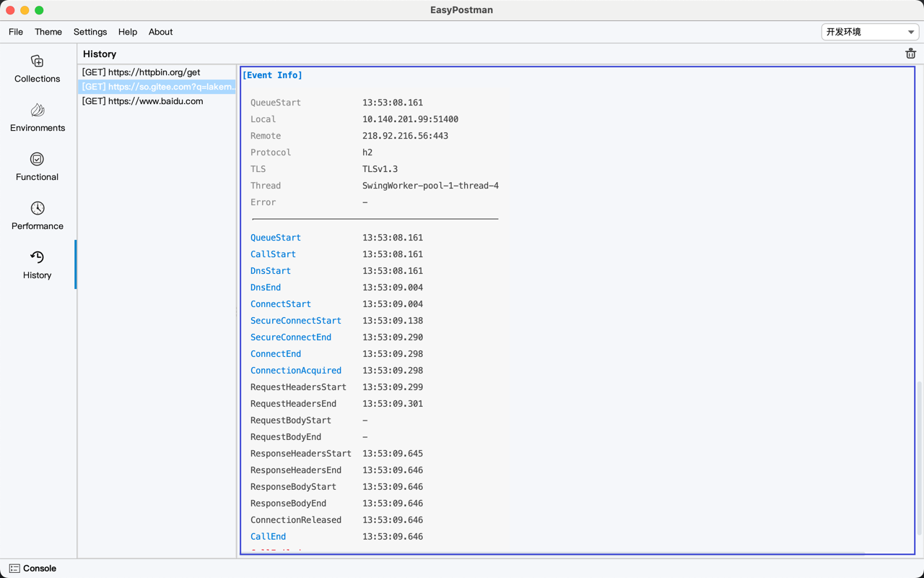The width and height of the screenshot is (924, 578).
Task: Click the blue DnsStart label
Action: click(271, 271)
